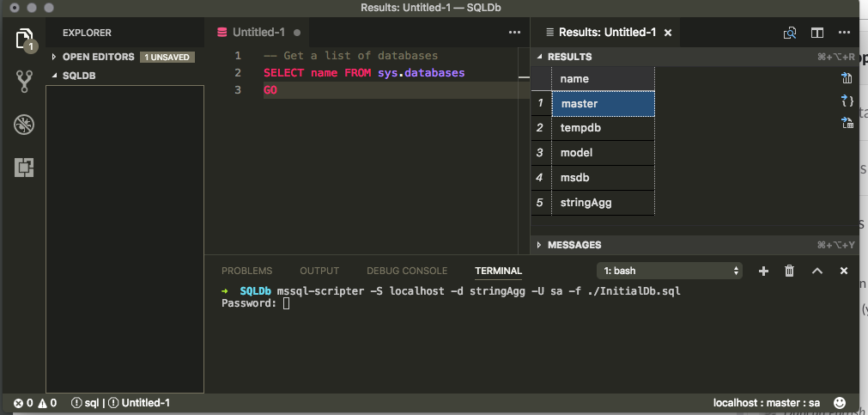Image resolution: width=868 pixels, height=415 pixels.
Task: Toggle split editor layout icon
Action: (x=817, y=33)
